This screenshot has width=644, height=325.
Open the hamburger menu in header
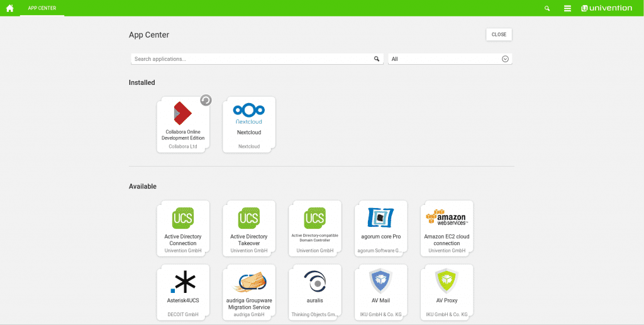coord(568,8)
